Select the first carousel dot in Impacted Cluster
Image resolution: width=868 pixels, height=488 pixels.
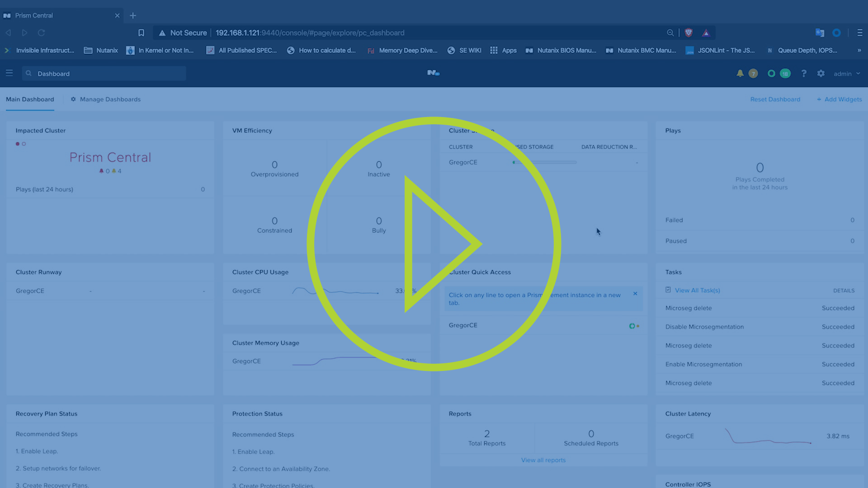pyautogui.click(x=18, y=144)
